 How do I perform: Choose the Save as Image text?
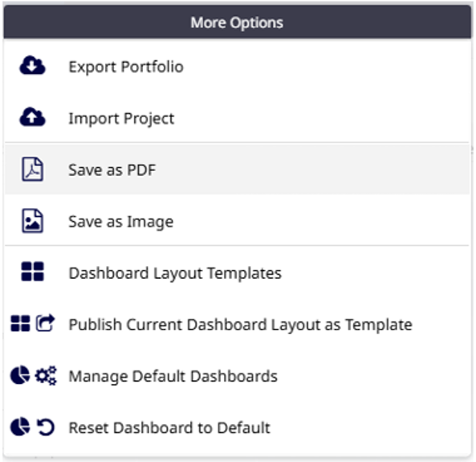[121, 222]
